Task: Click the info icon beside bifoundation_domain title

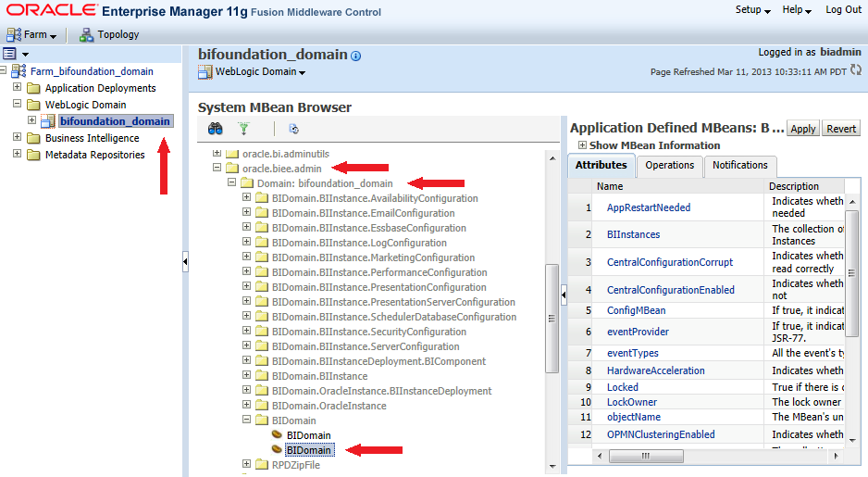Action: [356, 56]
